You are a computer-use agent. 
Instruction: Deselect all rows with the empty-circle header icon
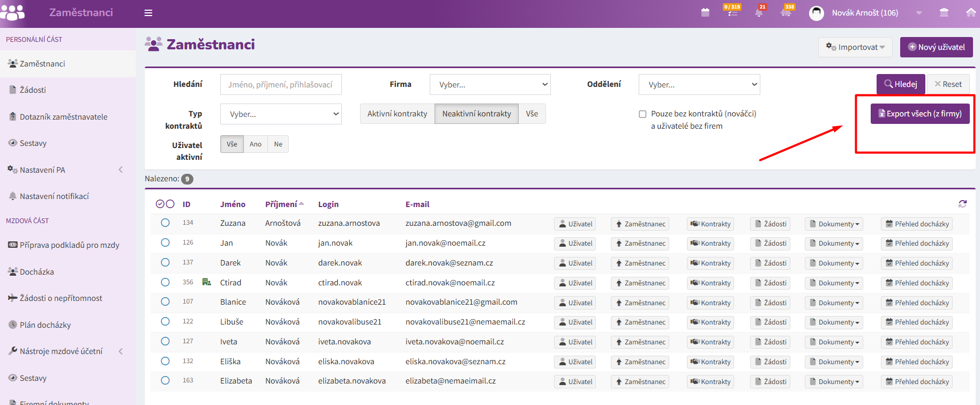point(170,204)
